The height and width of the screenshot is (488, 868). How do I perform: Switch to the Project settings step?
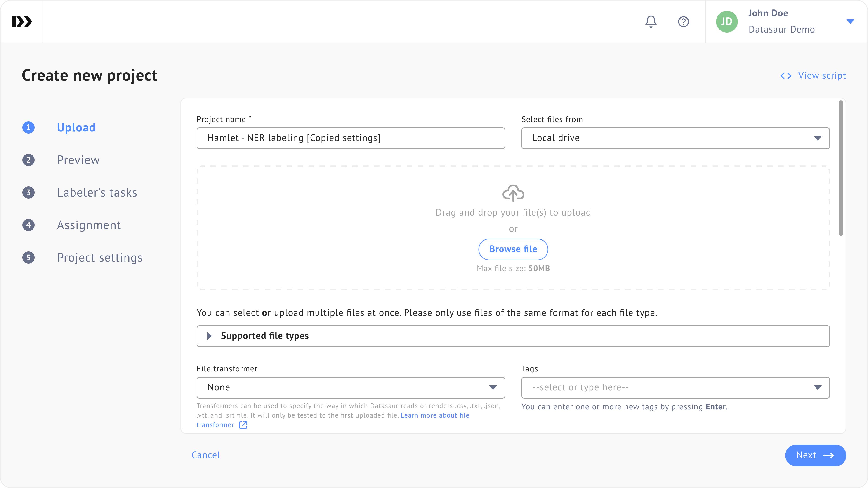tap(99, 258)
